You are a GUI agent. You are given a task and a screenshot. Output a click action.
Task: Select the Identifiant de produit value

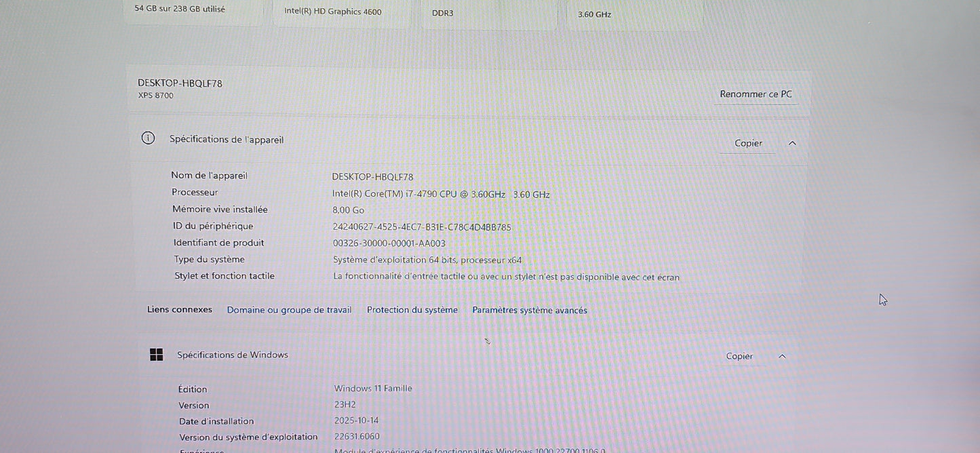click(389, 243)
